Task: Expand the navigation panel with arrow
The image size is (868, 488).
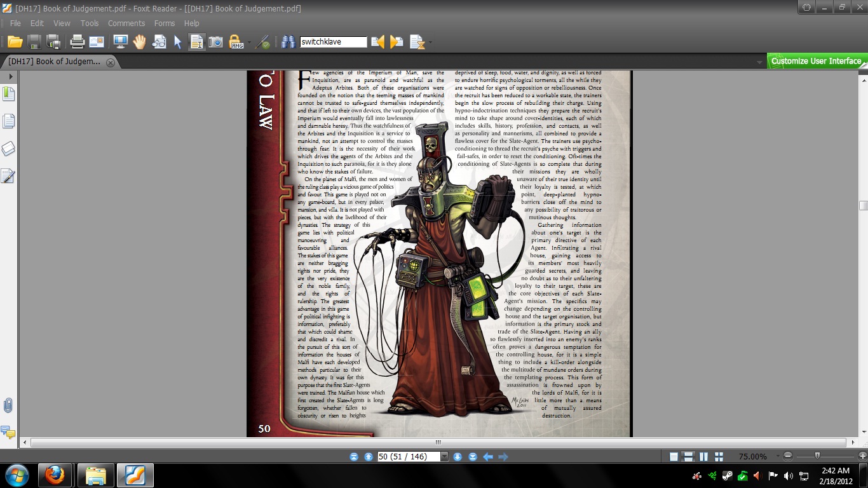Action: tap(10, 76)
